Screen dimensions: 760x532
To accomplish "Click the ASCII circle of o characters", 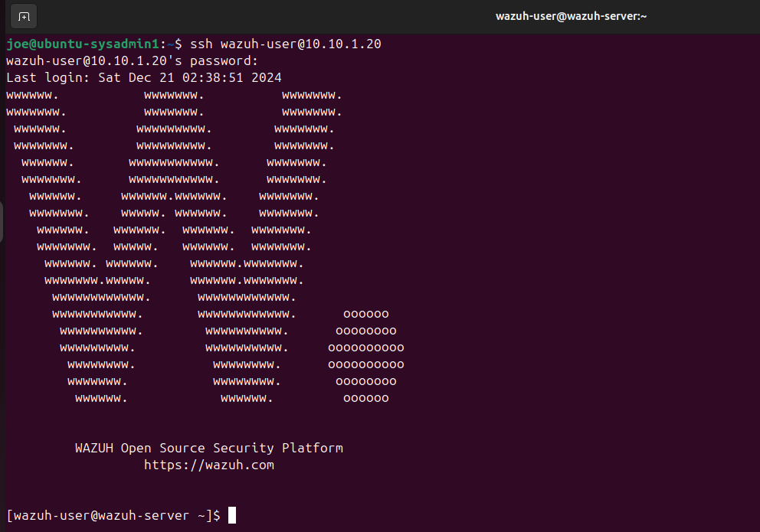I will (x=365, y=355).
